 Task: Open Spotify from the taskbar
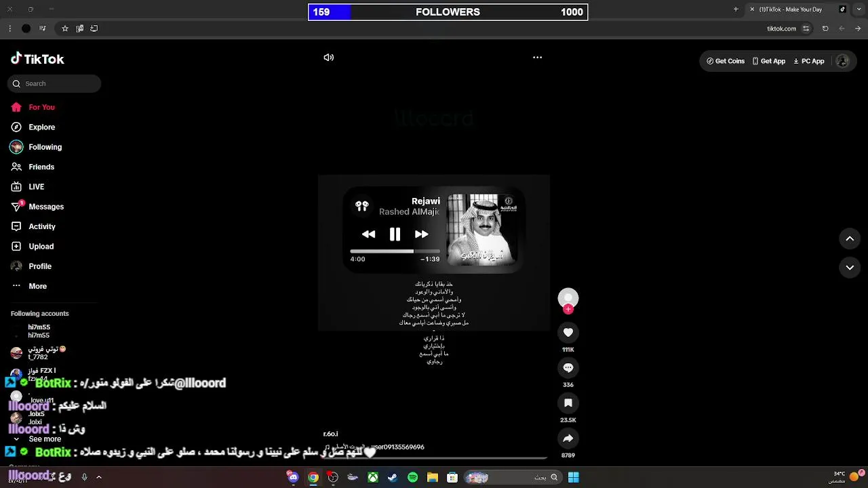(413, 477)
